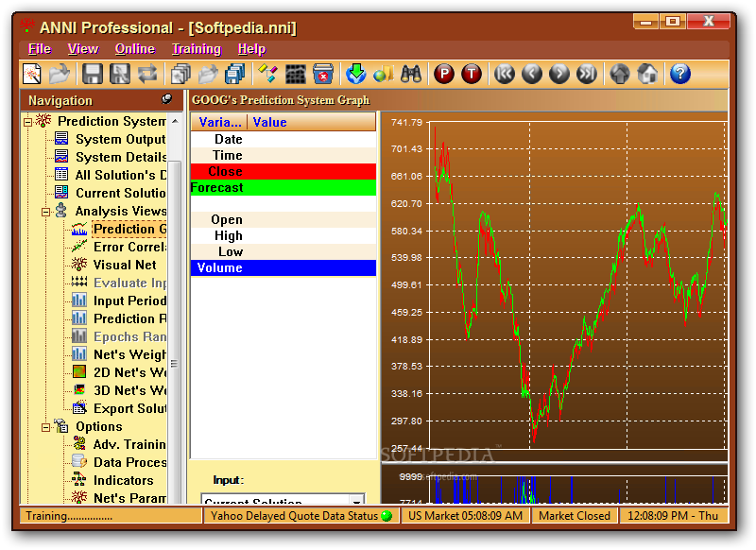Open Export Solution tree item
Image resolution: width=756 pixels, height=550 pixels.
pos(129,409)
